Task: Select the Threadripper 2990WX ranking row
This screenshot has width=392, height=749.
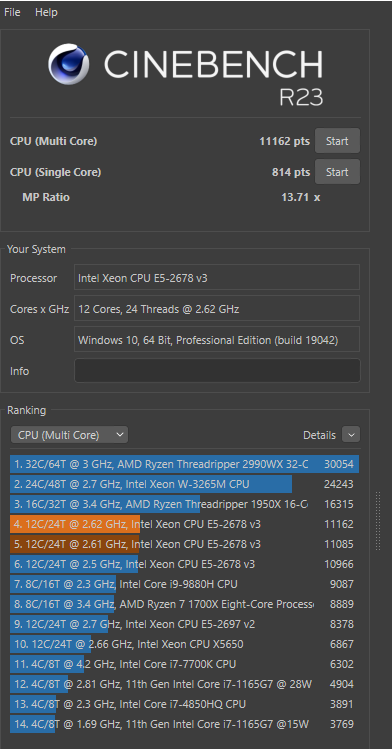Action: 185,464
